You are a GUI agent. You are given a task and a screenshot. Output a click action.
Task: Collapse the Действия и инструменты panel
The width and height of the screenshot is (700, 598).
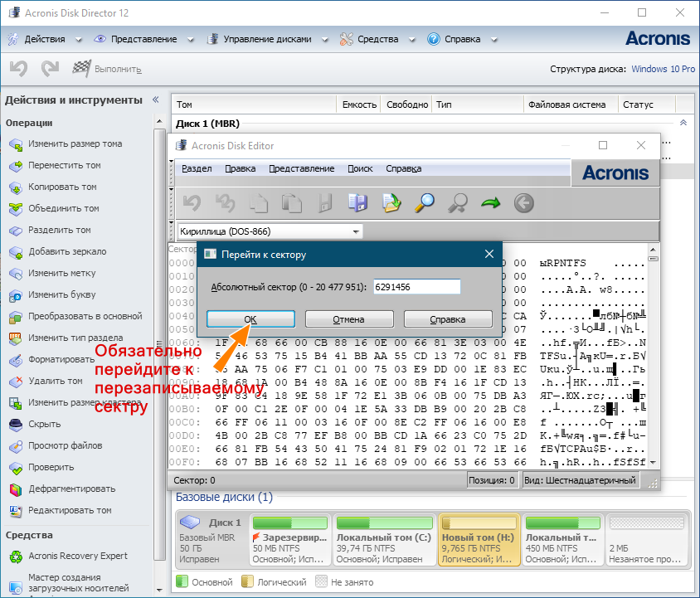point(155,100)
